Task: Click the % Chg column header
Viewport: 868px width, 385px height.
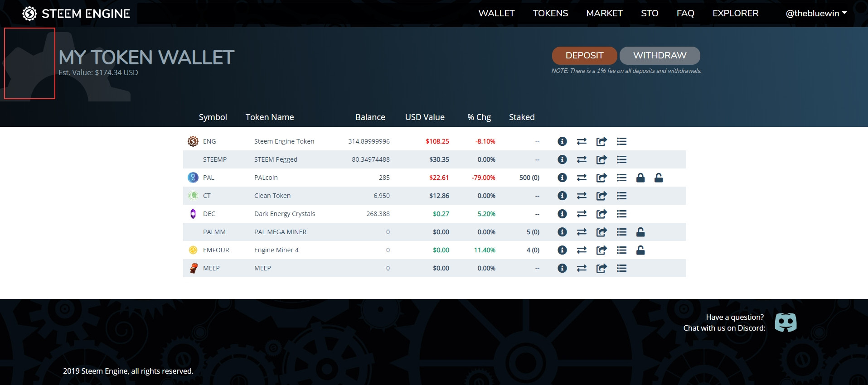Action: pyautogui.click(x=479, y=117)
